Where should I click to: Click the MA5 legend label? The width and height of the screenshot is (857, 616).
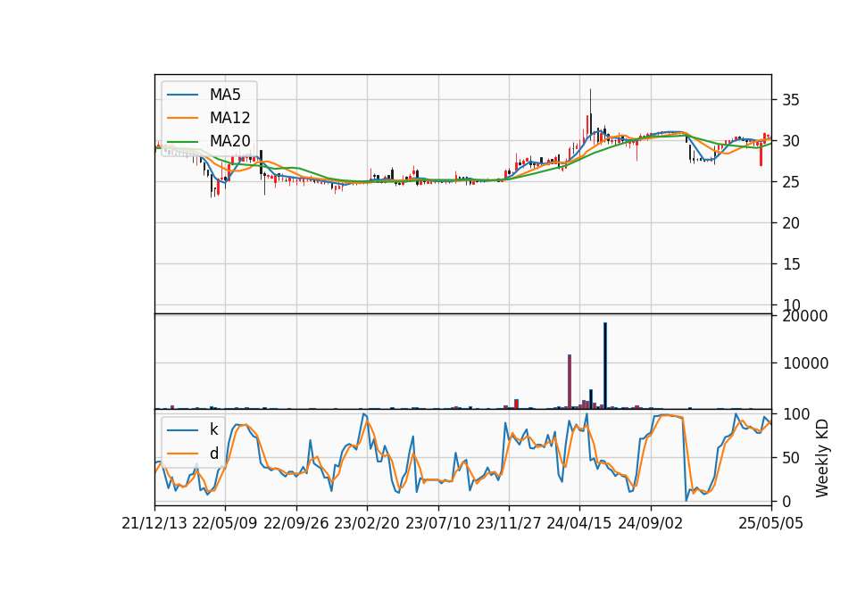tap(225, 95)
